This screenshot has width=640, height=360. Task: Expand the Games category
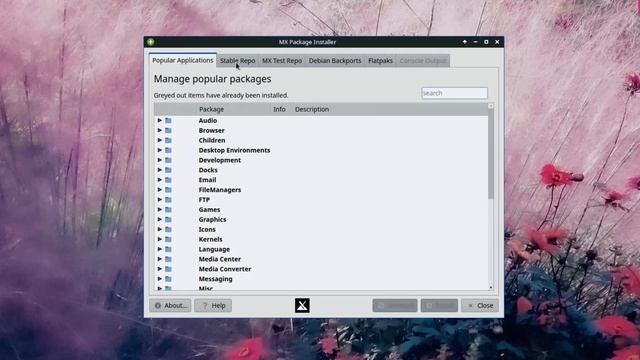click(x=160, y=209)
